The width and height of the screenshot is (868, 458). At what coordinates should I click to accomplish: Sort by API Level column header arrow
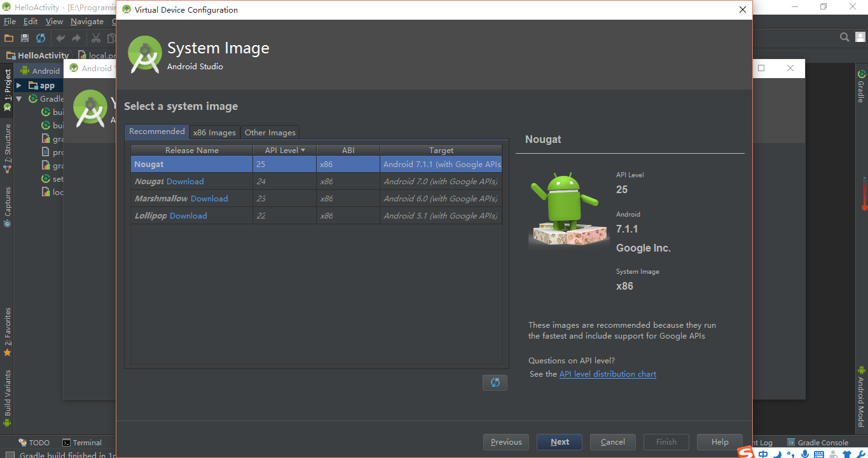303,151
